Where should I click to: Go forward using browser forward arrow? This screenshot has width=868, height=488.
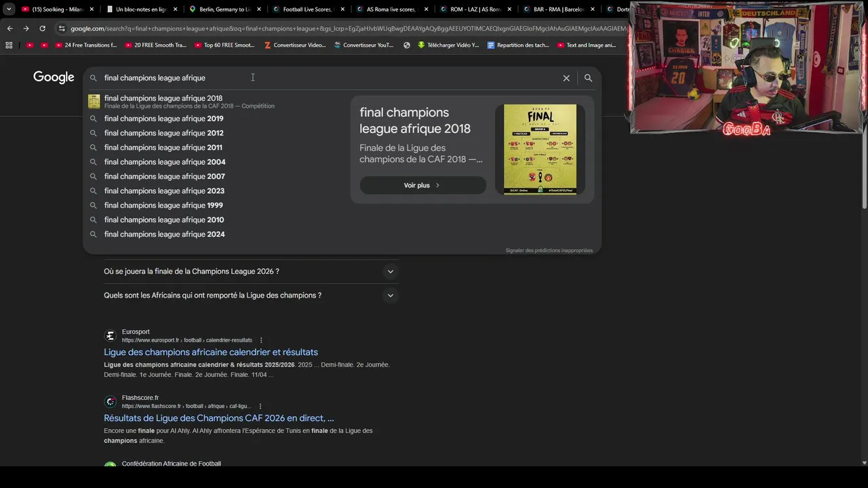pos(26,28)
